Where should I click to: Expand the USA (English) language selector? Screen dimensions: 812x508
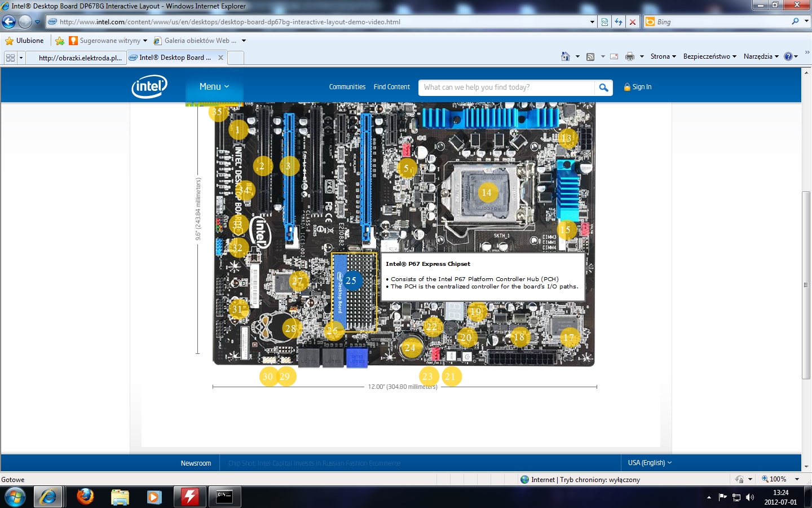click(650, 463)
